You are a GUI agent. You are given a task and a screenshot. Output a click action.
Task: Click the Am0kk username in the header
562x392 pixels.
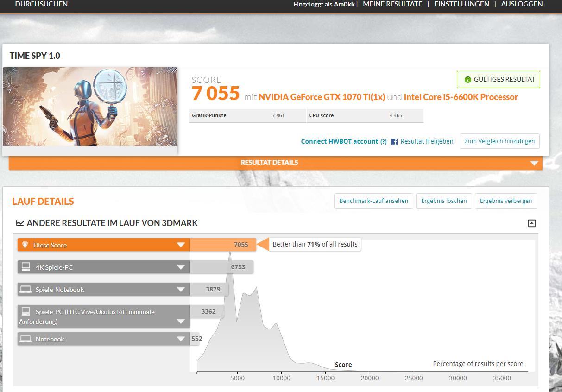click(x=344, y=4)
